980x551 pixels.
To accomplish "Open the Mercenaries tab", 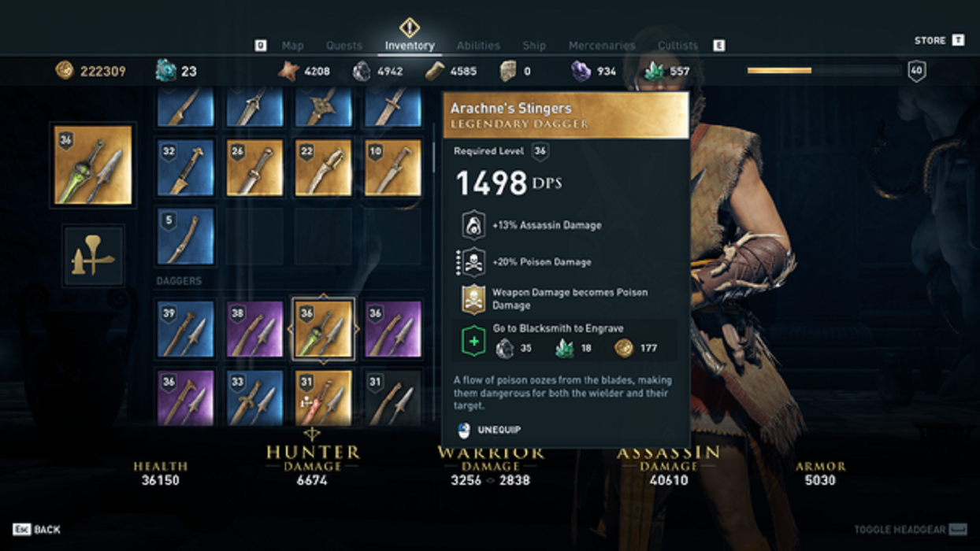I will (x=602, y=46).
